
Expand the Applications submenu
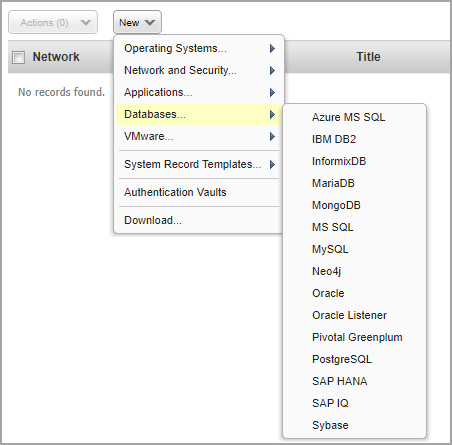tap(199, 92)
